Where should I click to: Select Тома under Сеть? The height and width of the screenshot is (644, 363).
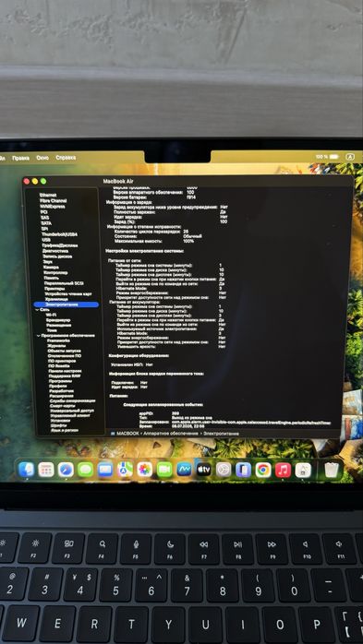pyautogui.click(x=52, y=330)
